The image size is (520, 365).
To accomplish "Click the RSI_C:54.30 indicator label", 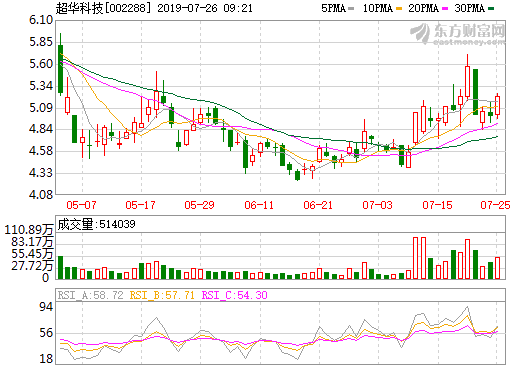I will (235, 295).
